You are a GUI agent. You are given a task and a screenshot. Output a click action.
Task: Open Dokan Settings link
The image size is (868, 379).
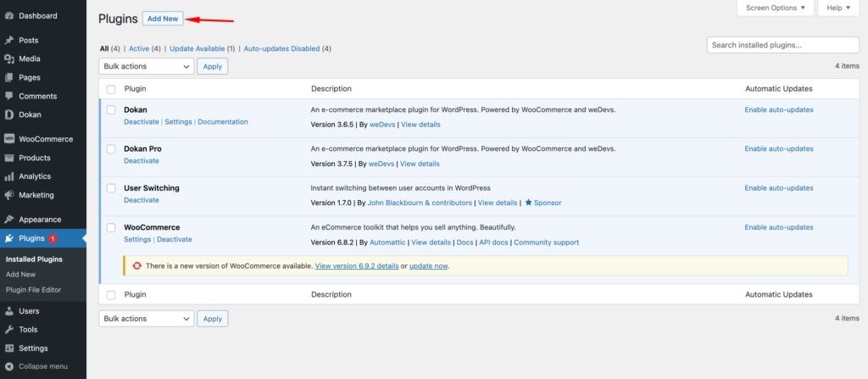pos(178,122)
